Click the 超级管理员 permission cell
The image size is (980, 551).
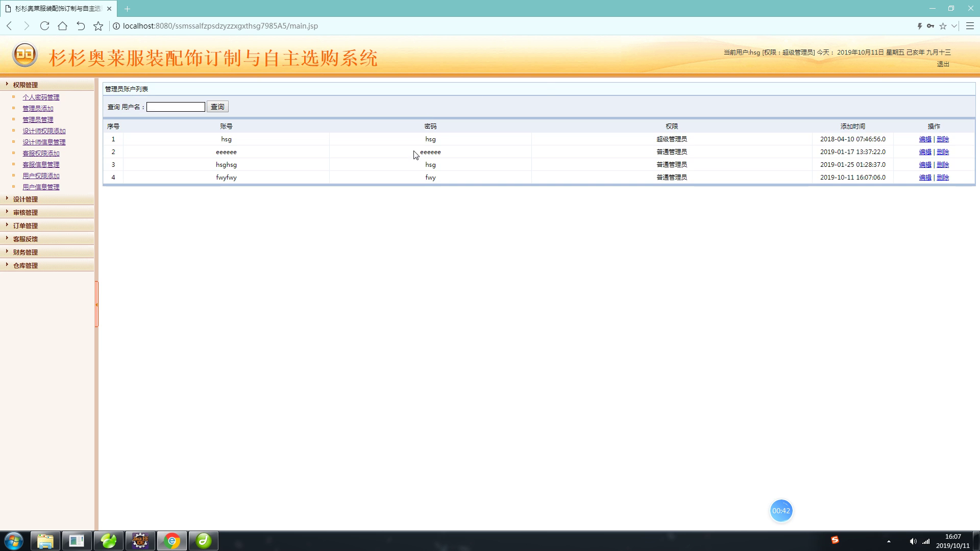pos(672,139)
